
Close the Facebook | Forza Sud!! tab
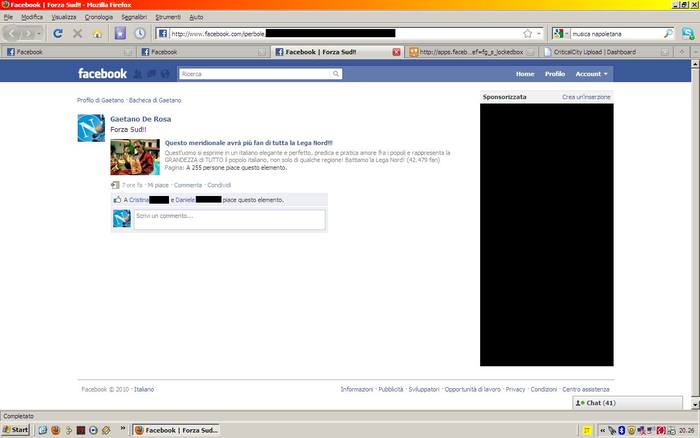point(396,52)
